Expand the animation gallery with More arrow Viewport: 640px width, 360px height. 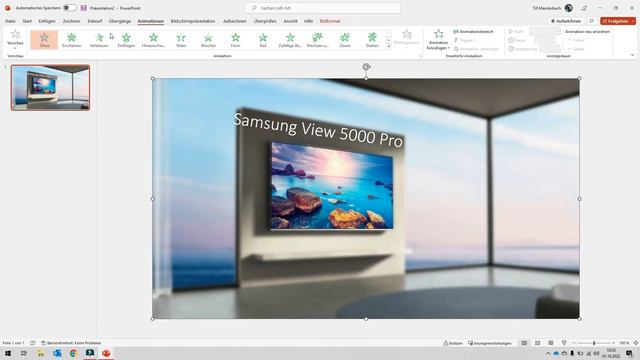click(x=389, y=47)
